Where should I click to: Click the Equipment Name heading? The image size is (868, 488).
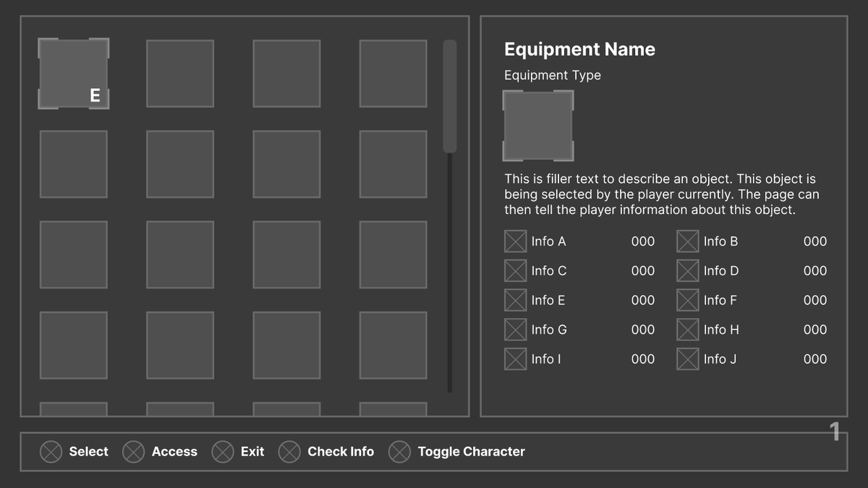tap(579, 49)
